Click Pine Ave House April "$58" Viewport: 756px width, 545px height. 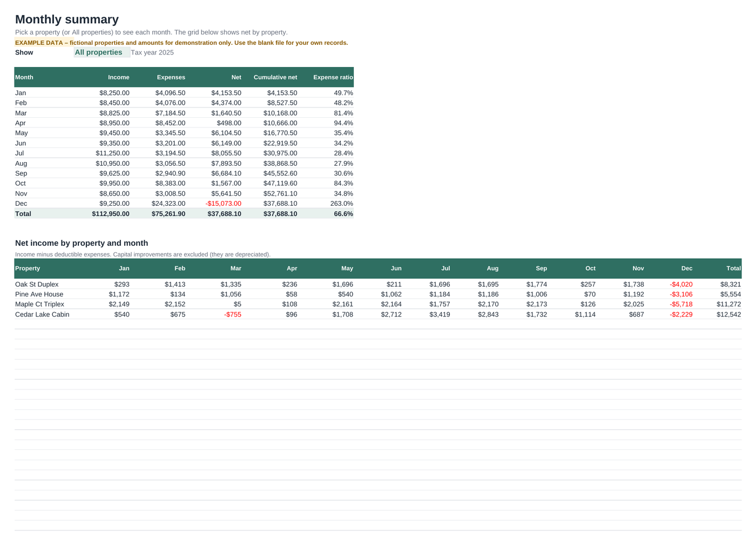click(x=292, y=294)
